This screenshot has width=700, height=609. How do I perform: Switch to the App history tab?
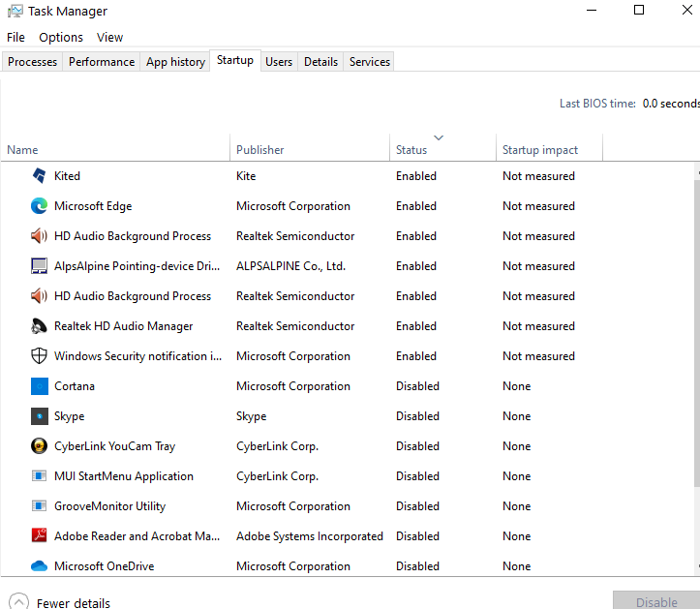click(x=175, y=62)
